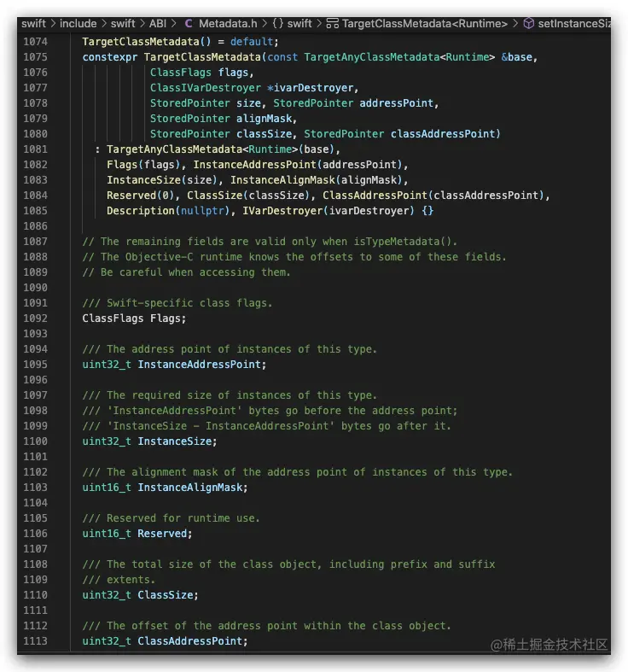This screenshot has height=672, width=628.
Task: Select the setInstanceSize breadcrumb item
Action: pyautogui.click(x=574, y=24)
